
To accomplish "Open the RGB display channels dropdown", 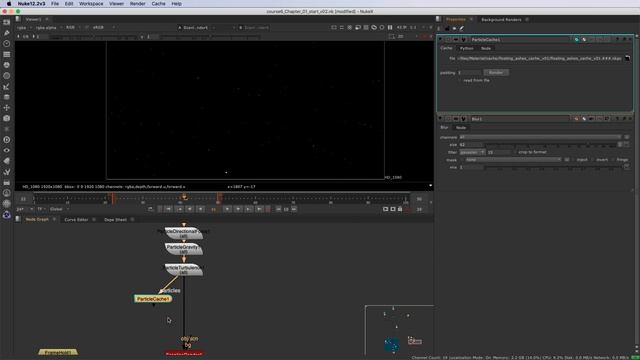I will [x=73, y=27].
